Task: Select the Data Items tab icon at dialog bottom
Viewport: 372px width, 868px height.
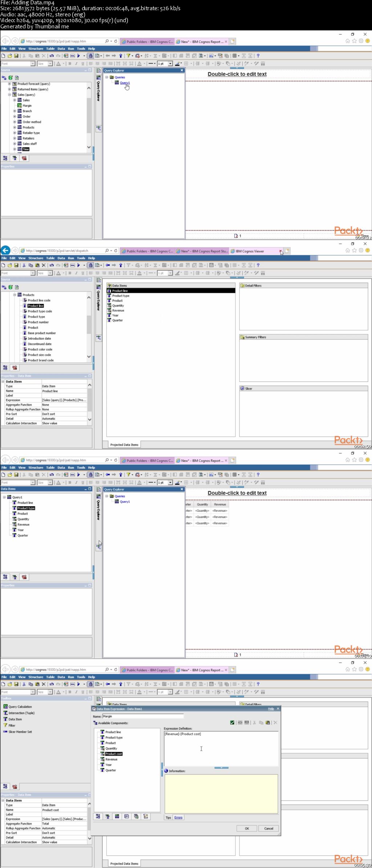Action: point(108,816)
